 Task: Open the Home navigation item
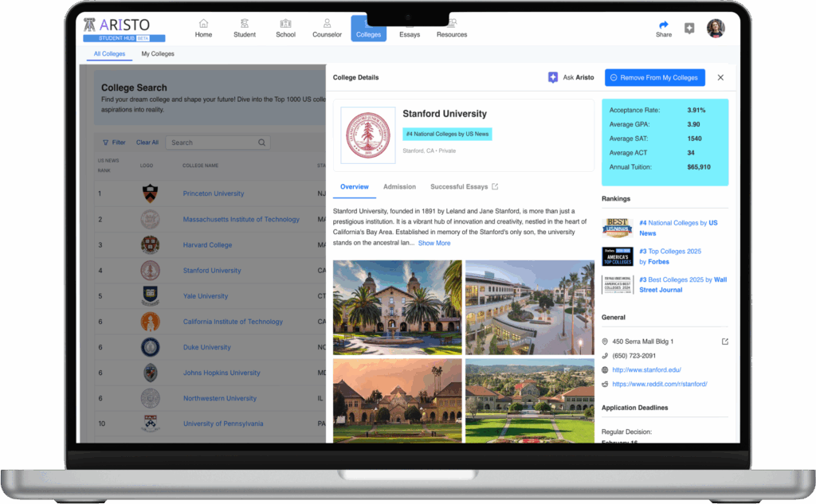coord(203,29)
